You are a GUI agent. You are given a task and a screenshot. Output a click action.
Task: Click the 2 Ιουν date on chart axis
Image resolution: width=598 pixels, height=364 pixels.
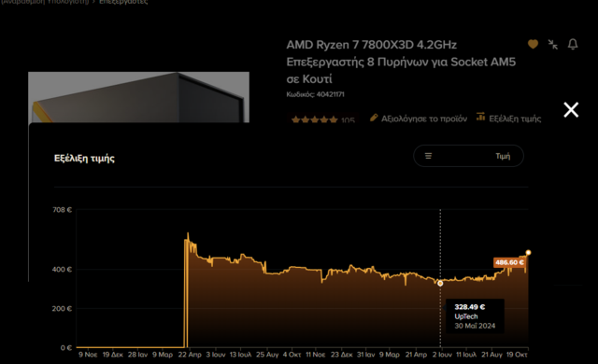click(x=442, y=355)
